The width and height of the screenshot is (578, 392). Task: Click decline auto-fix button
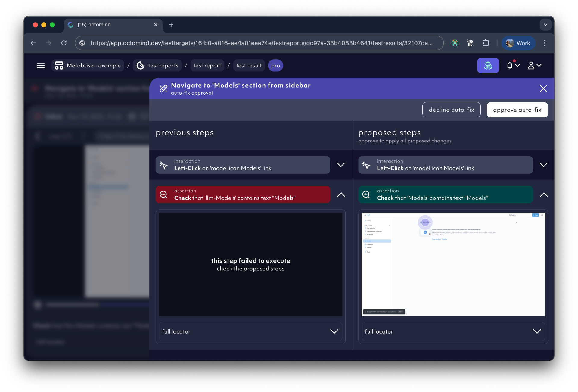click(451, 110)
